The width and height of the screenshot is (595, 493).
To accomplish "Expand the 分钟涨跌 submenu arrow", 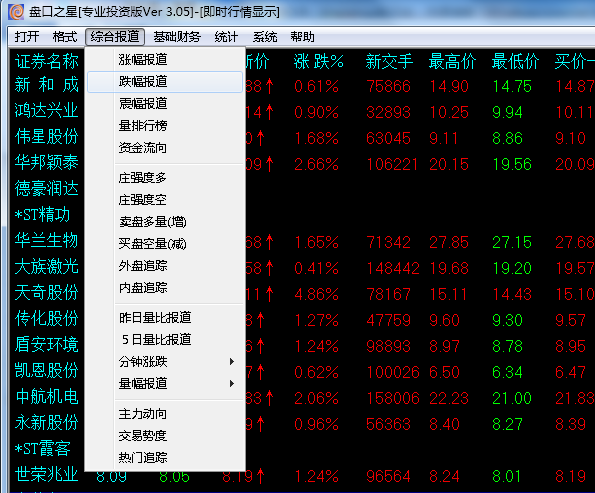I will [232, 361].
